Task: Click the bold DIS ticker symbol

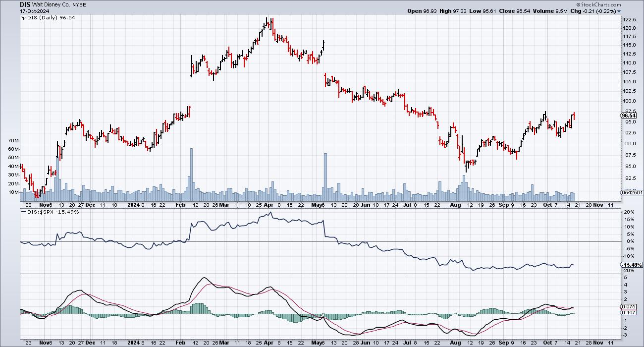Action: (26, 4)
